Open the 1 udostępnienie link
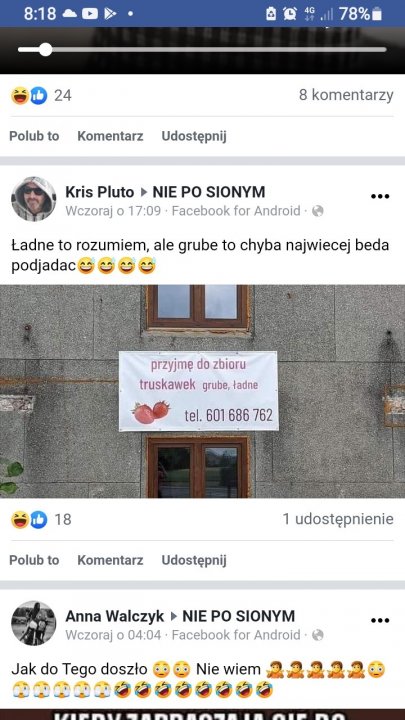Screen dimensions: 405x720 338,519
